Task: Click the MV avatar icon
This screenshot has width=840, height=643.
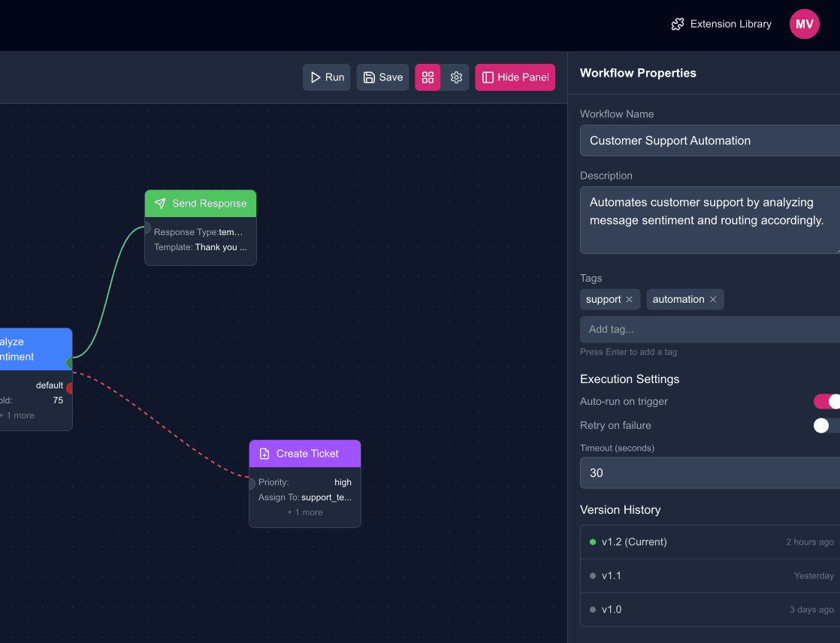Action: click(804, 24)
